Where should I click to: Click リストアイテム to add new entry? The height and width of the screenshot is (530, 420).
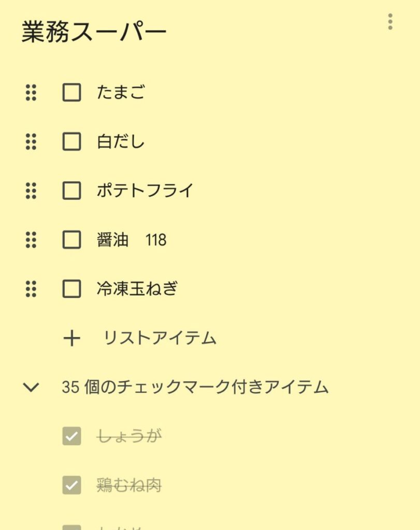(x=160, y=338)
